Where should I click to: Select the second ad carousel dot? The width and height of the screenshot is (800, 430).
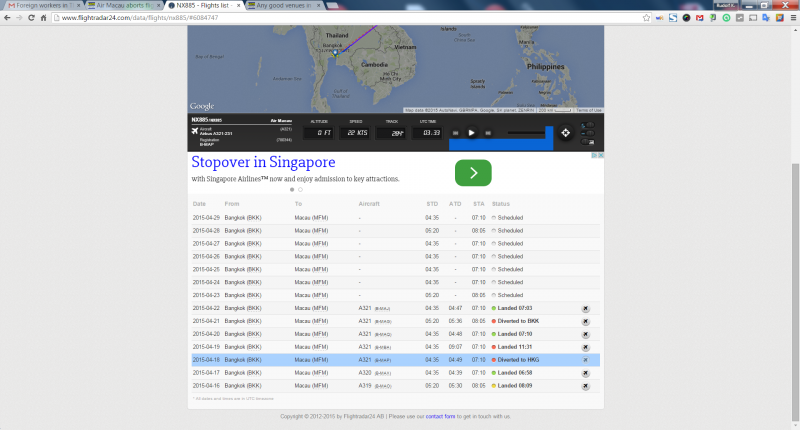pyautogui.click(x=300, y=190)
